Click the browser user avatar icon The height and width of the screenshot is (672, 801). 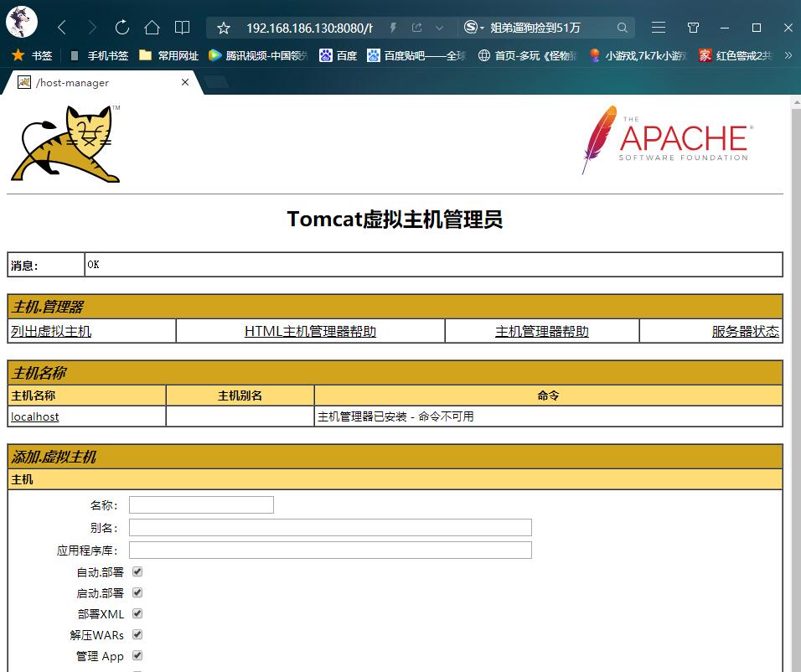click(22, 22)
